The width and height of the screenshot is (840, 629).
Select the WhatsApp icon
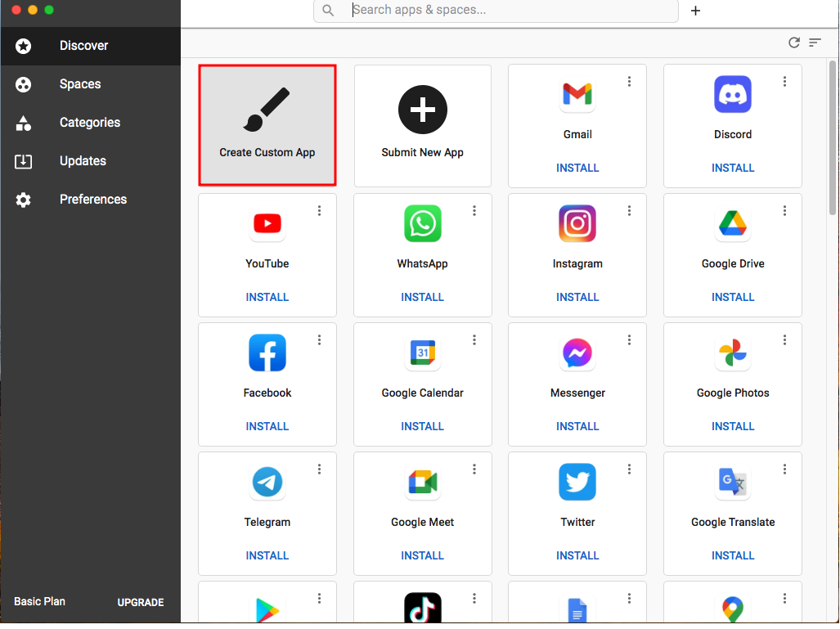[422, 224]
